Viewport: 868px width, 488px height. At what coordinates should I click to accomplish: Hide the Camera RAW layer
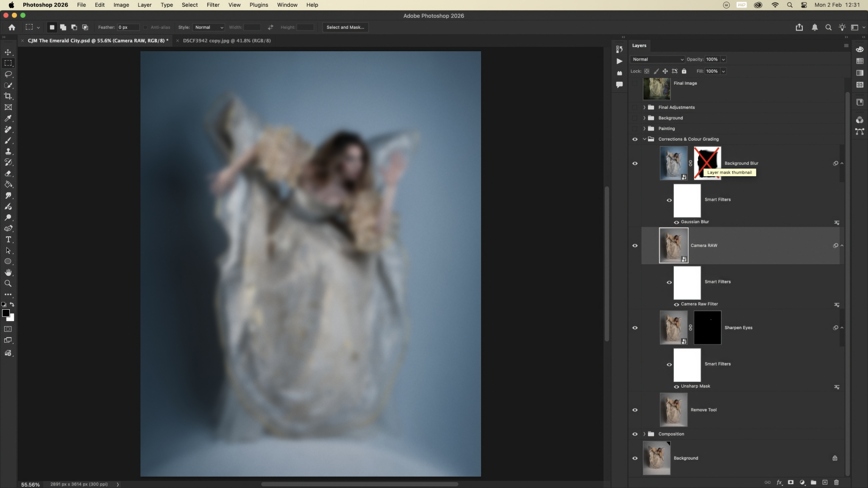635,246
